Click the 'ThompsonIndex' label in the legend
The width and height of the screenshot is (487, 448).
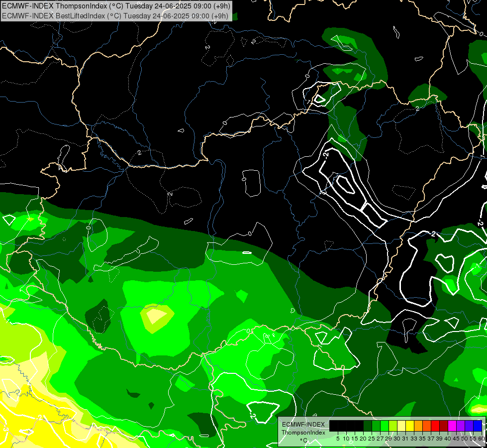pyautogui.click(x=303, y=433)
